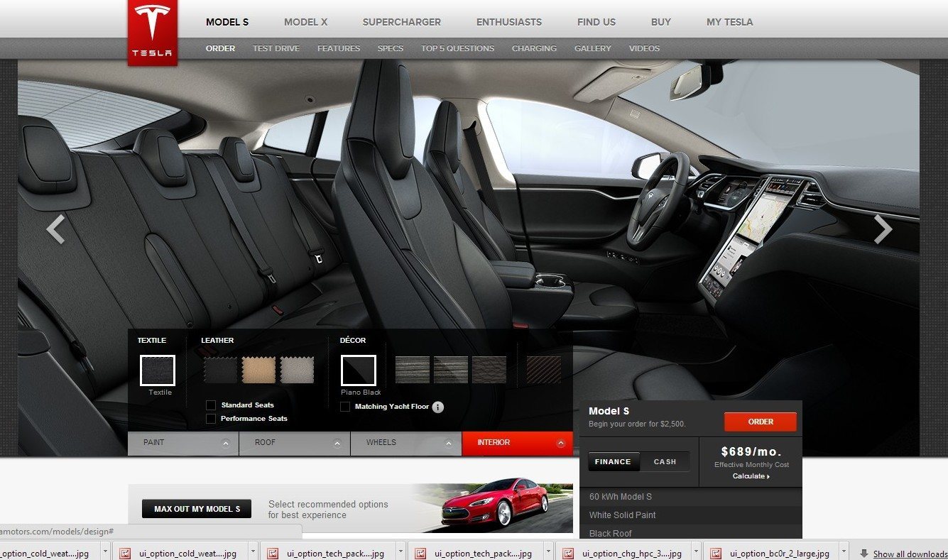The width and height of the screenshot is (948, 560).
Task: Select the Interior tab
Action: click(x=517, y=443)
